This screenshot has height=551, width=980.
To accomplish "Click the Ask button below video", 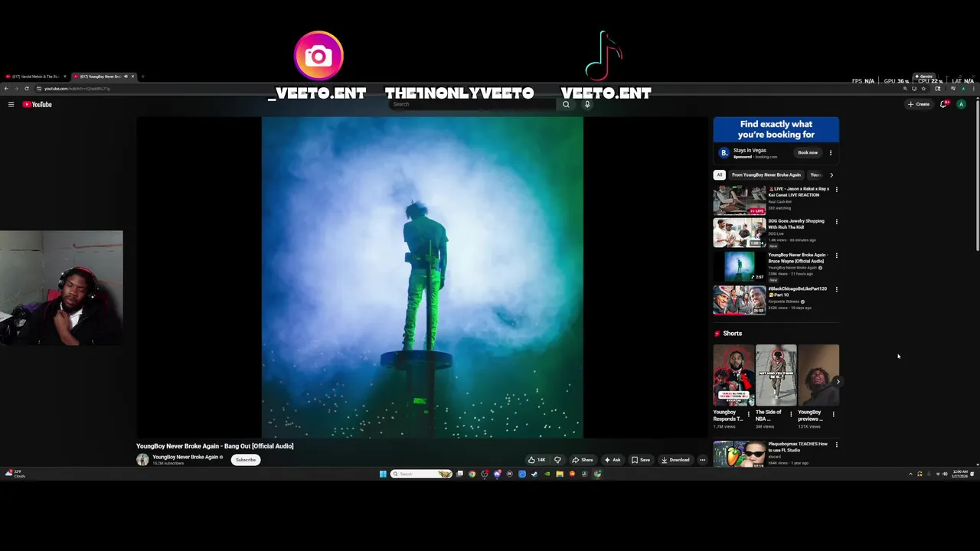I will [x=612, y=460].
